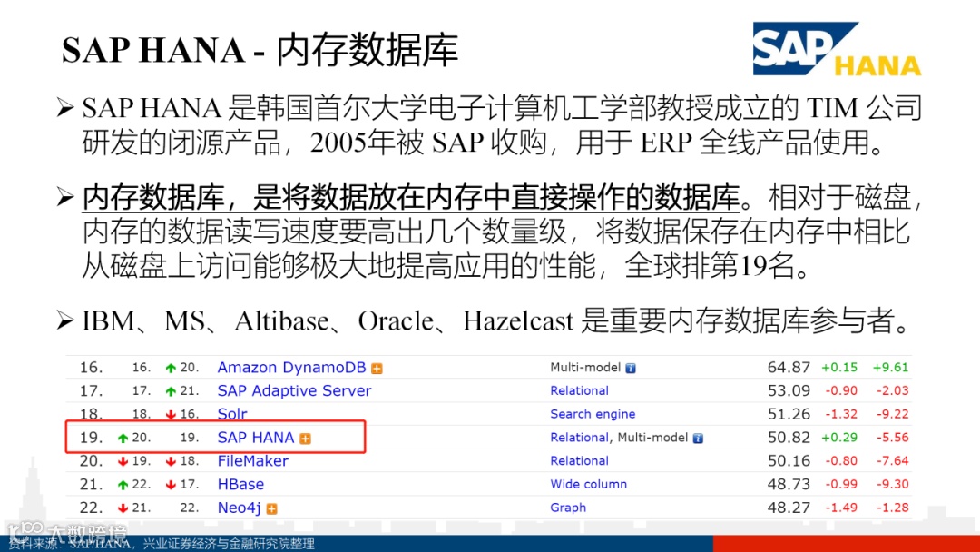Click the plus icon next to Neo4j
Image resolution: width=980 pixels, height=552 pixels.
(x=271, y=508)
